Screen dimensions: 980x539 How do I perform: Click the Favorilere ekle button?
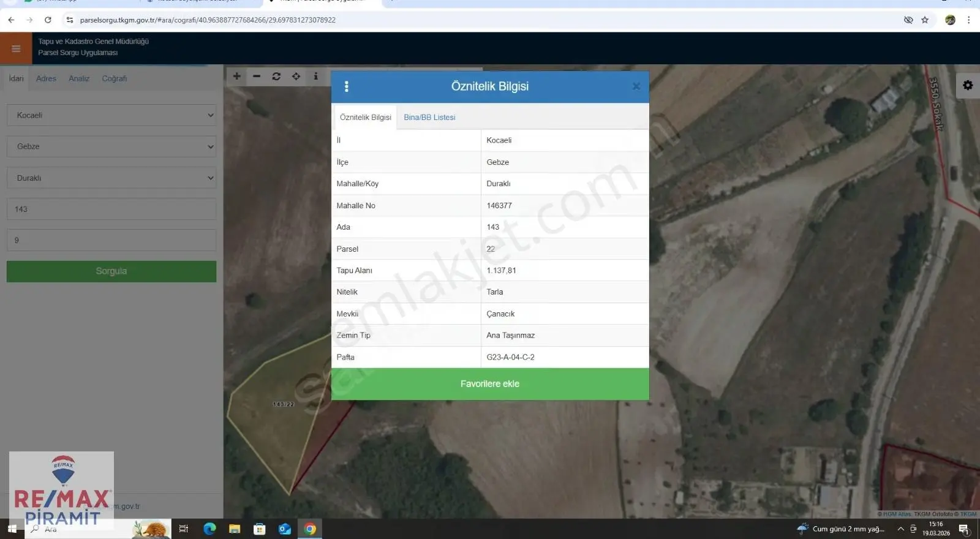490,384
